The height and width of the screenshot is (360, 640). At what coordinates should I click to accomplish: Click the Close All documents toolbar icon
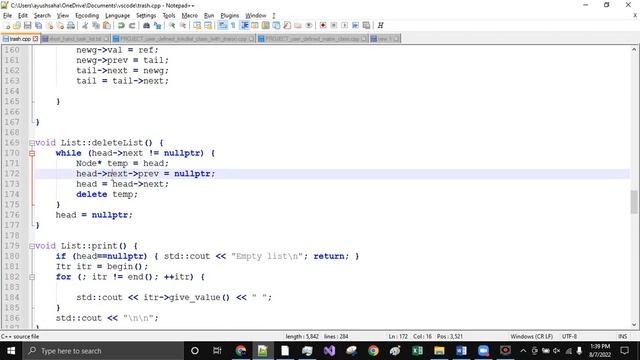point(60,25)
